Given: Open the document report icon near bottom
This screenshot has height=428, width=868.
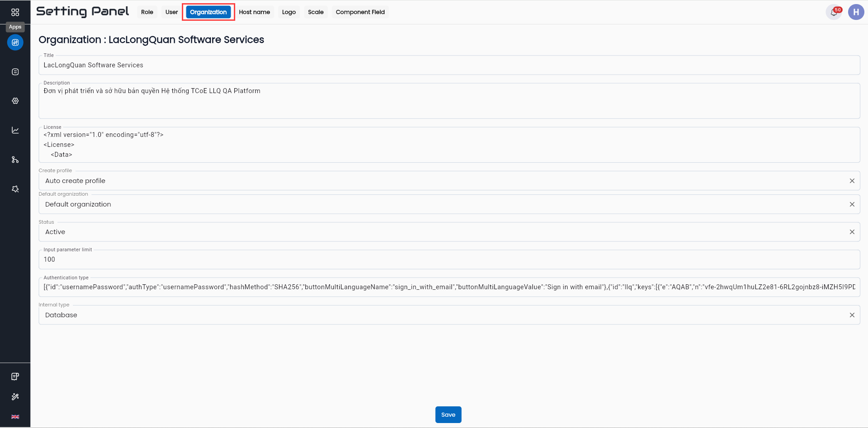Looking at the screenshot, I should pos(15,376).
